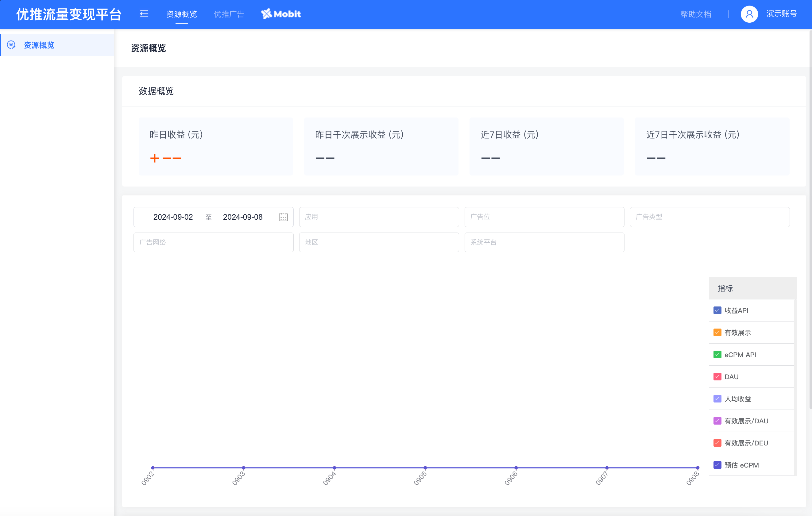Click the 数据概览 section title
This screenshot has height=516, width=812.
point(156,91)
